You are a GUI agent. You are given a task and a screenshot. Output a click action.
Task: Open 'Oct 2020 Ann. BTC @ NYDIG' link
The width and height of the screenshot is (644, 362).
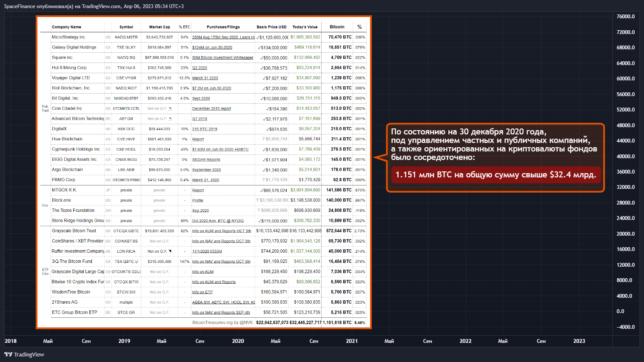(x=218, y=221)
